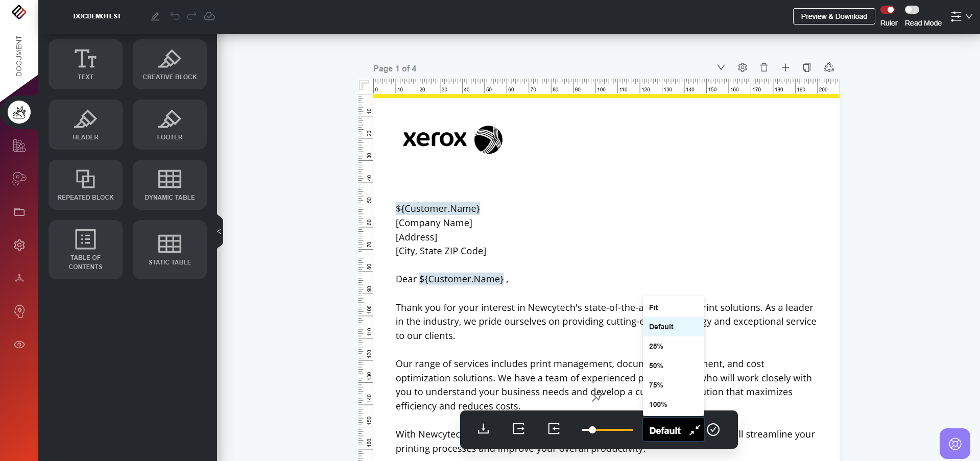Collapse the left blocks panel
This screenshot has width=980, height=461.
pyautogui.click(x=219, y=231)
